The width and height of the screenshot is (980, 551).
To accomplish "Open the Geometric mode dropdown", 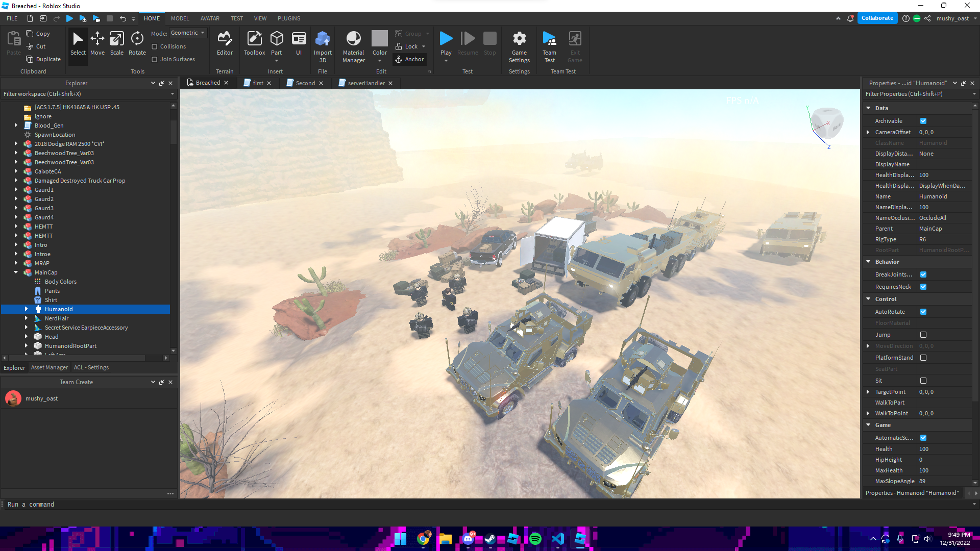I will point(188,33).
